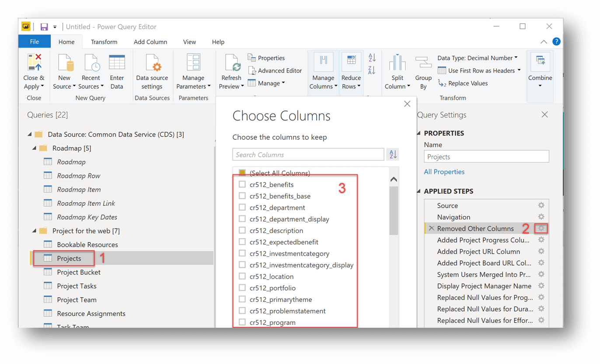The image size is (600, 364).
Task: Check the cr512_department column
Action: (242, 207)
